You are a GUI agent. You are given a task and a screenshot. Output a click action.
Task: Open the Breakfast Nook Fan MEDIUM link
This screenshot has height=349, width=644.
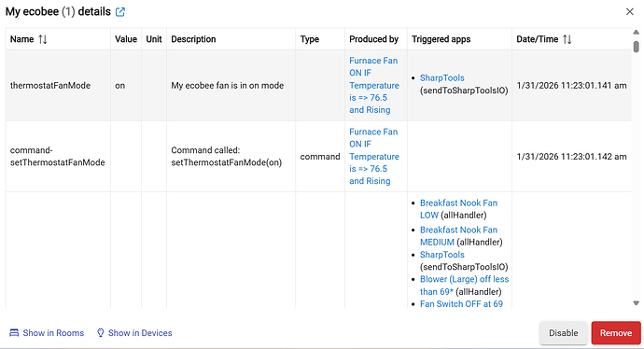458,236
